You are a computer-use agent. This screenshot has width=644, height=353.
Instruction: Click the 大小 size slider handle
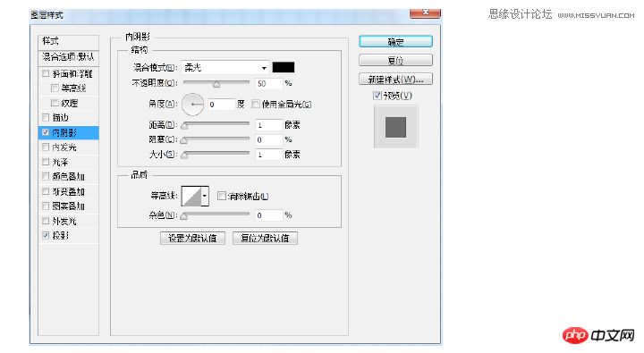[x=184, y=155]
